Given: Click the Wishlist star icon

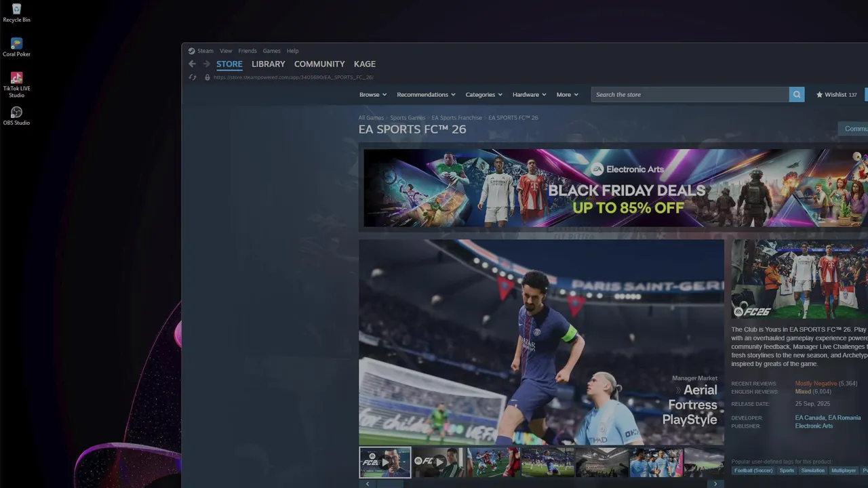Looking at the screenshot, I should [x=819, y=95].
